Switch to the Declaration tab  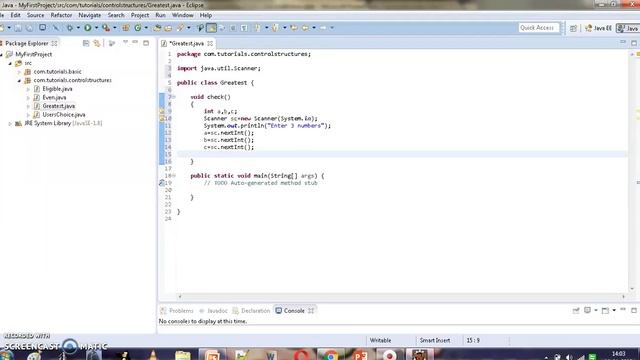click(251, 311)
